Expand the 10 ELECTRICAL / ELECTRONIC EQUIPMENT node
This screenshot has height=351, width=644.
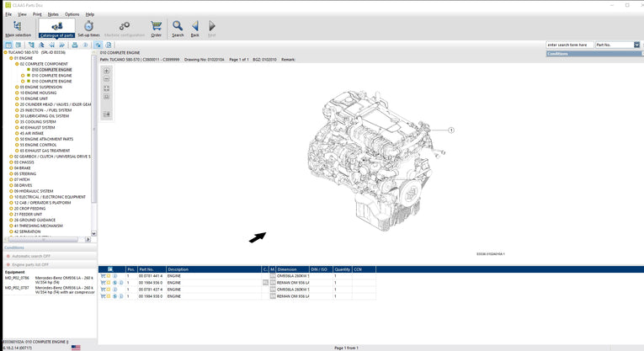pos(11,196)
